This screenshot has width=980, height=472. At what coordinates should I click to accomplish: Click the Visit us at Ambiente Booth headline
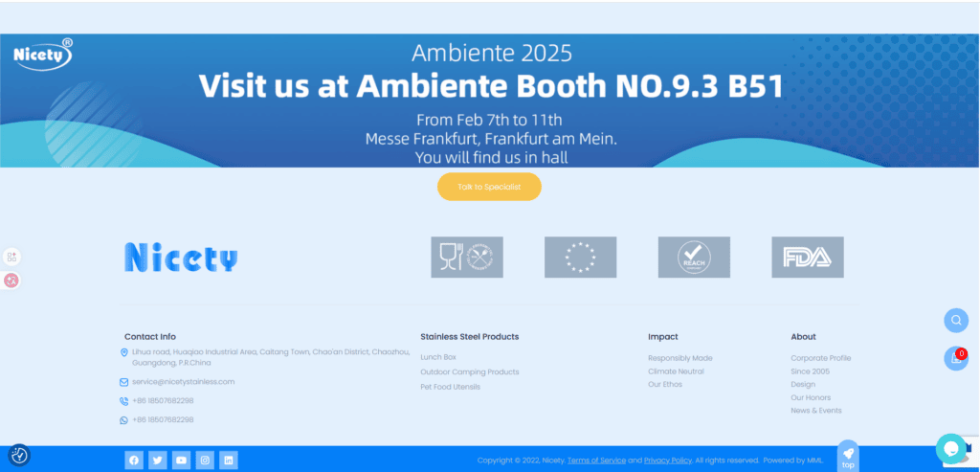pos(491,86)
